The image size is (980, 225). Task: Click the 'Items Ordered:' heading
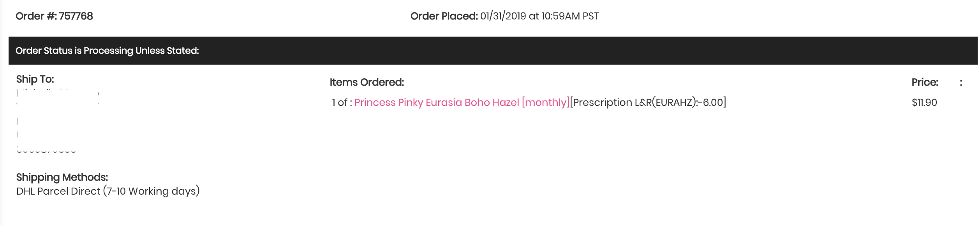(367, 82)
